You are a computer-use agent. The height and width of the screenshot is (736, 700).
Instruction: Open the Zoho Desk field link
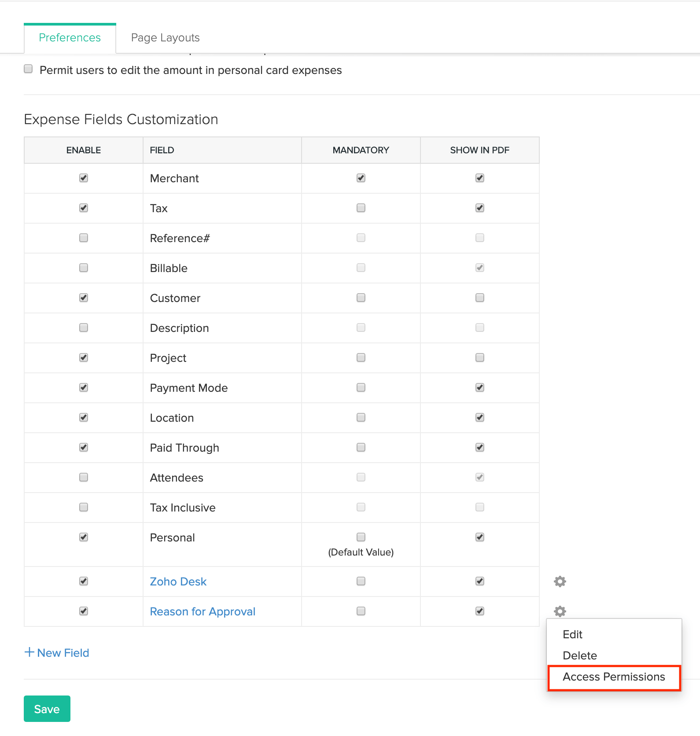[x=178, y=581]
